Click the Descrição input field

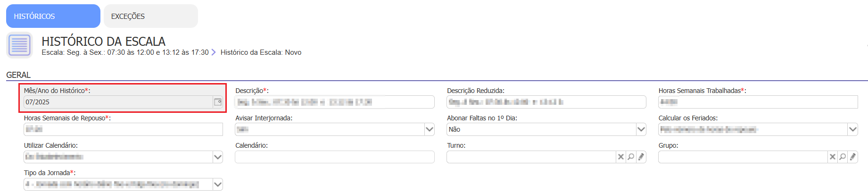click(335, 102)
